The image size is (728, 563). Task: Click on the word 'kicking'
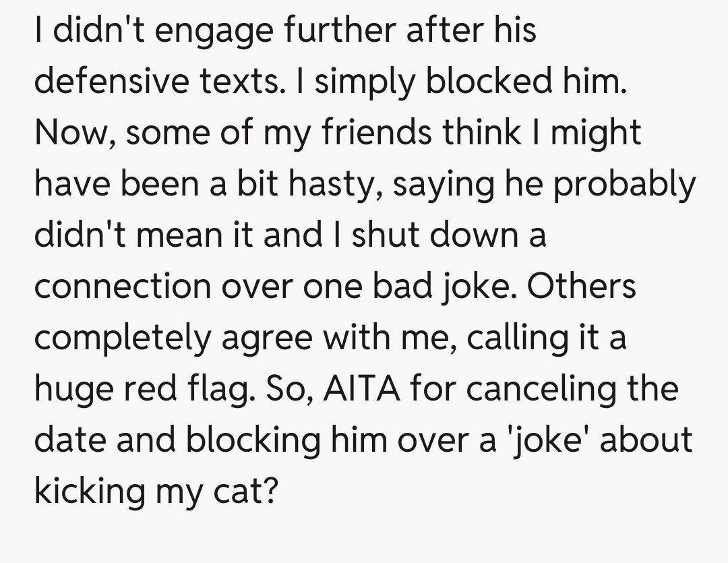89,492
